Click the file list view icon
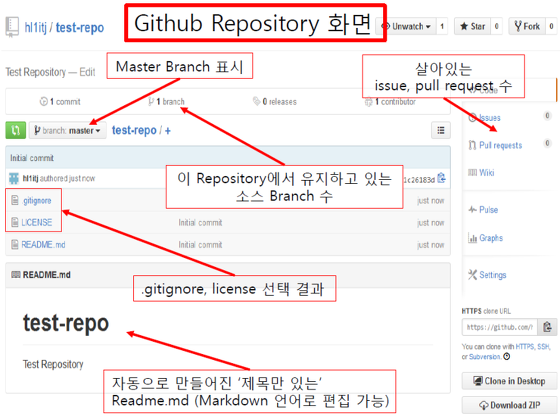The height and width of the screenshot is (419, 560). (x=441, y=130)
